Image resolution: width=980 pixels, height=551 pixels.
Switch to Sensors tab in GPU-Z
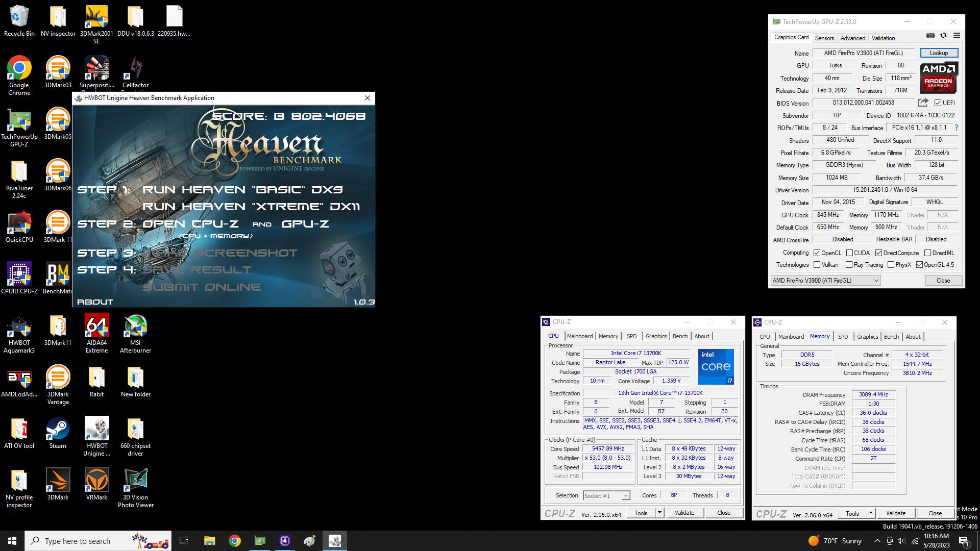[x=824, y=38]
